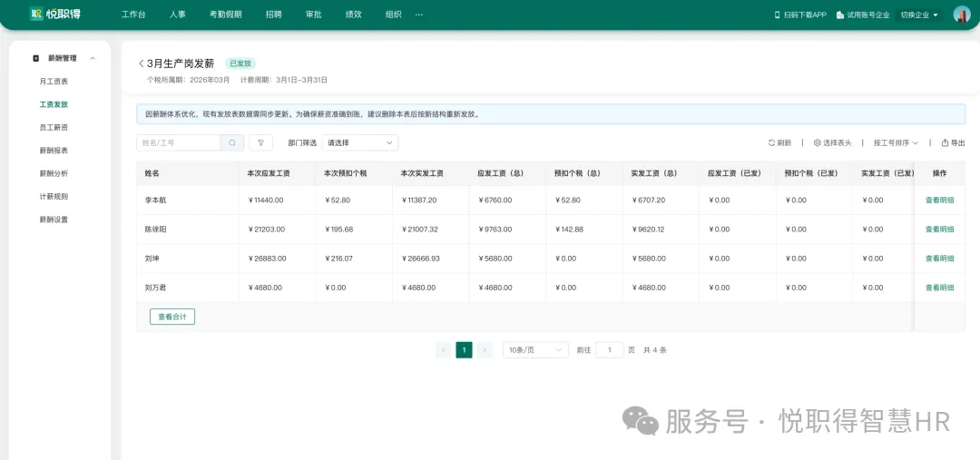Open 工作台 top menu

pyautogui.click(x=133, y=15)
